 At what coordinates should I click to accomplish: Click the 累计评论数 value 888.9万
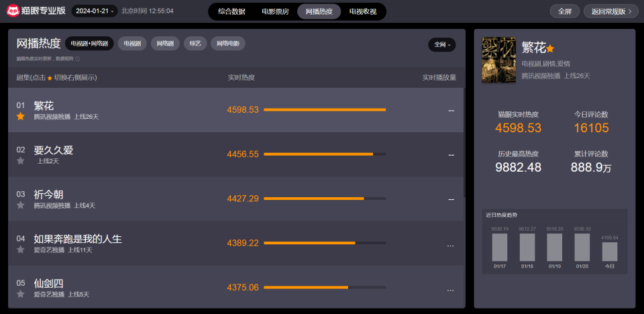tap(591, 167)
